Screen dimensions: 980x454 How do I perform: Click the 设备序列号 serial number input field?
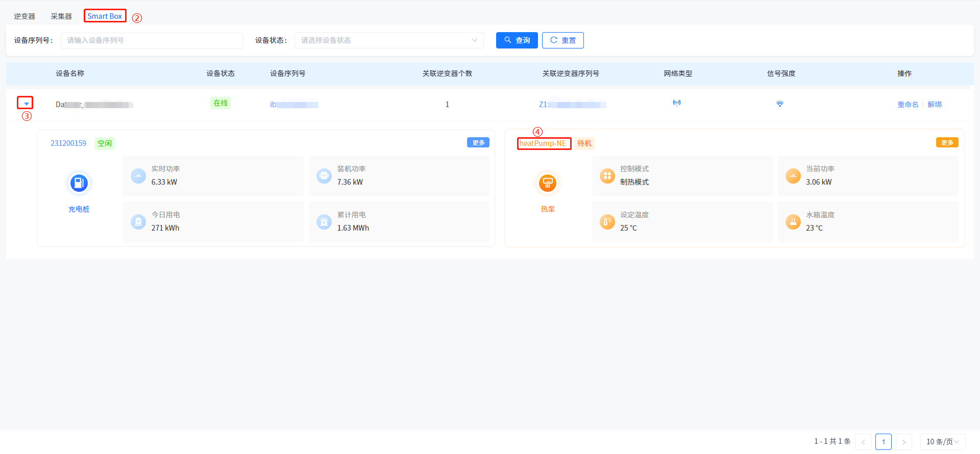(x=152, y=40)
